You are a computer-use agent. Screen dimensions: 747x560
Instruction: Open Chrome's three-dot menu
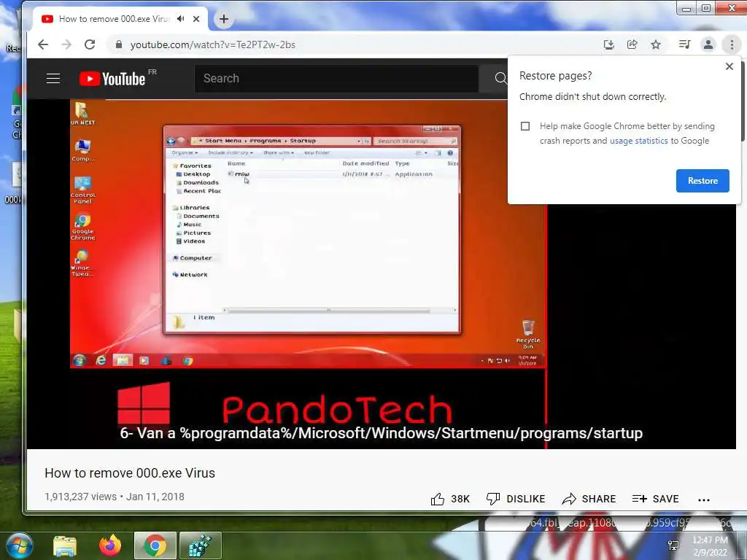(732, 44)
